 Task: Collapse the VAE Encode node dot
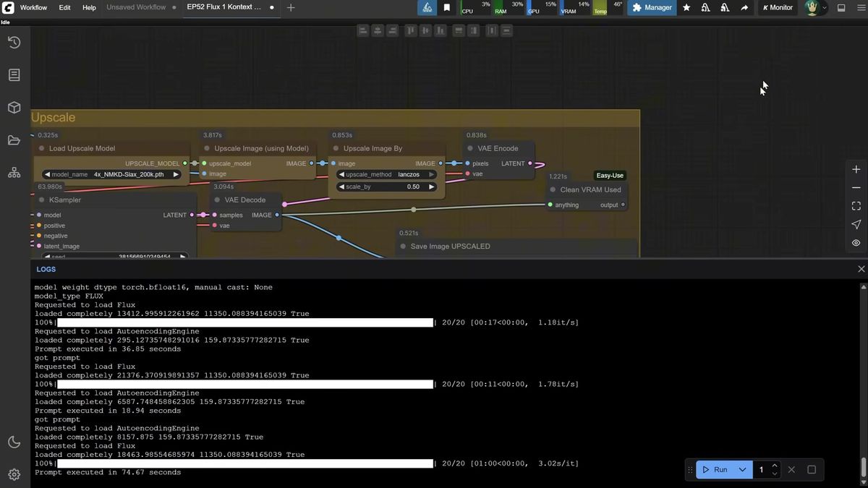tap(470, 148)
